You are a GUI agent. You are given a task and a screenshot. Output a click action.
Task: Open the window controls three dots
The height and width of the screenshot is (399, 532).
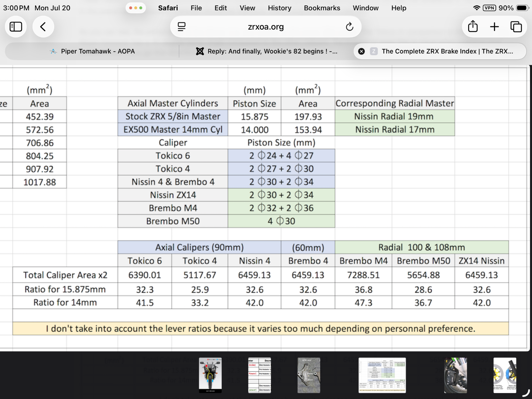(x=136, y=8)
